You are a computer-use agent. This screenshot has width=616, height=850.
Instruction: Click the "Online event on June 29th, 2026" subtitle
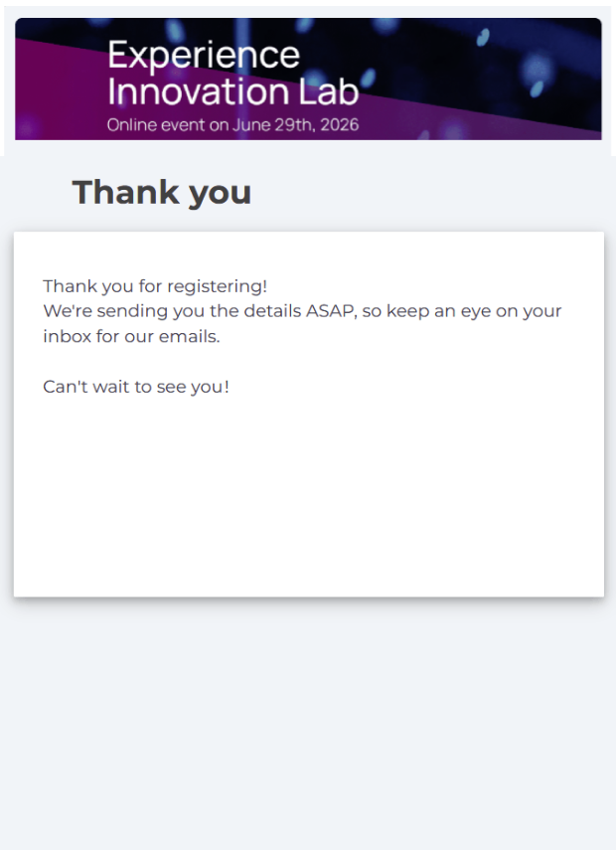tap(232, 125)
